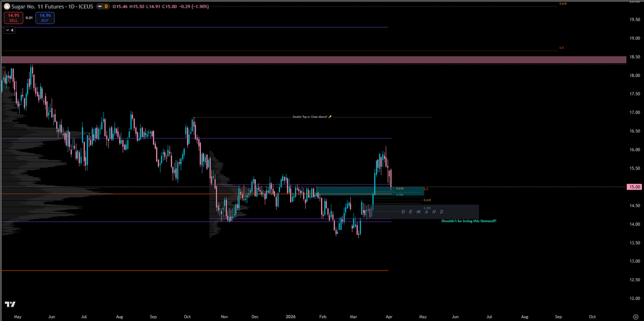Select the pink supply zone rectangle near 18.50
The width and height of the screenshot is (644, 321).
tap(314, 60)
